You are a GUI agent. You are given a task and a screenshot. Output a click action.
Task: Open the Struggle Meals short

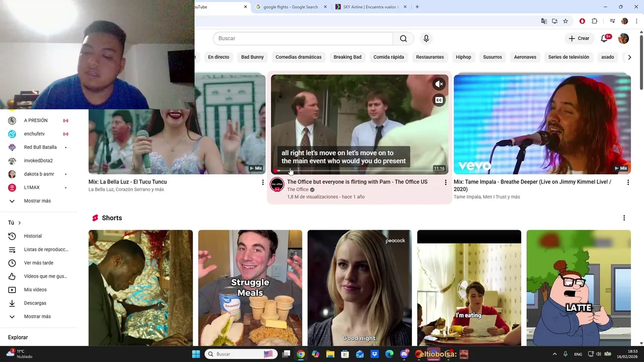[250, 288]
